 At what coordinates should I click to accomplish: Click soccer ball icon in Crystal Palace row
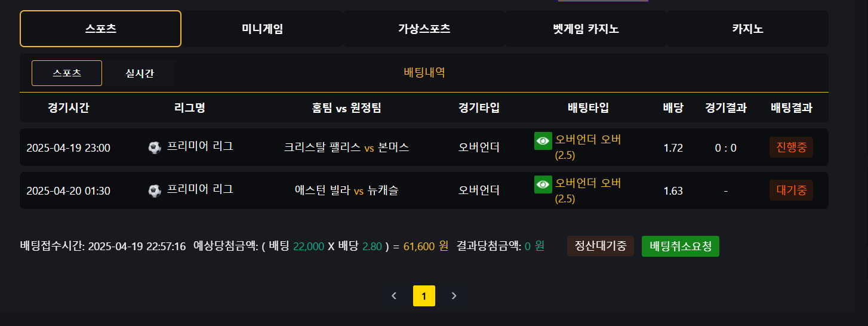pos(155,147)
